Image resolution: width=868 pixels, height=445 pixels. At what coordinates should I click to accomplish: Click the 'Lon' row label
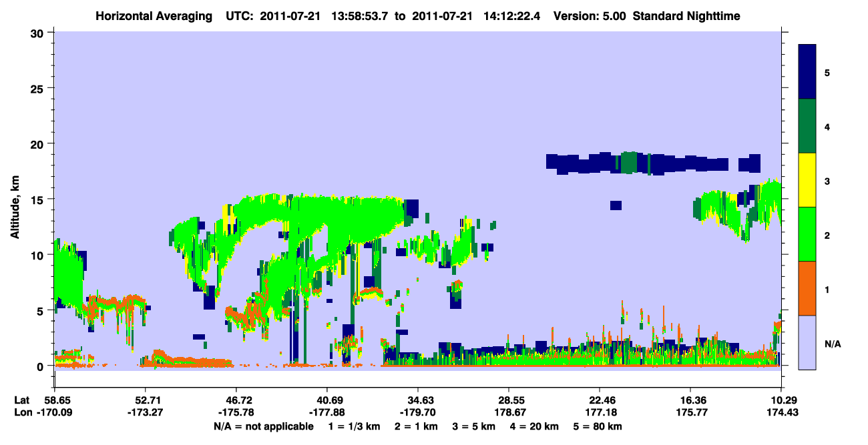(x=23, y=412)
